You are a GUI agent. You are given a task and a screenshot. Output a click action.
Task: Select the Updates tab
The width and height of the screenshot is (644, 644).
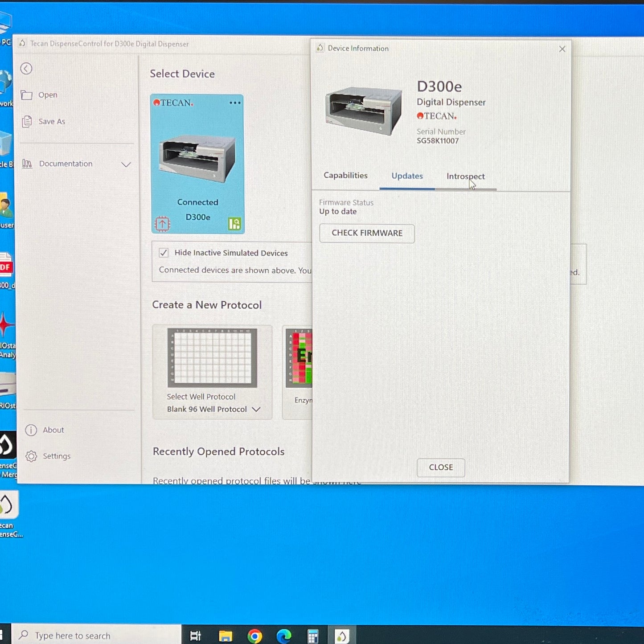pyautogui.click(x=407, y=176)
